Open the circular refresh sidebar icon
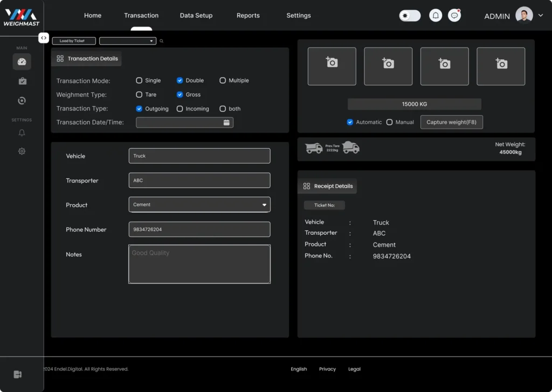This screenshot has height=392, width=552. coord(22,101)
